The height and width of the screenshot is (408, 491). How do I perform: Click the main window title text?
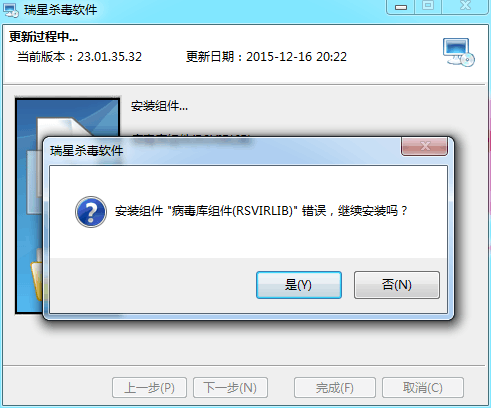coord(61,10)
